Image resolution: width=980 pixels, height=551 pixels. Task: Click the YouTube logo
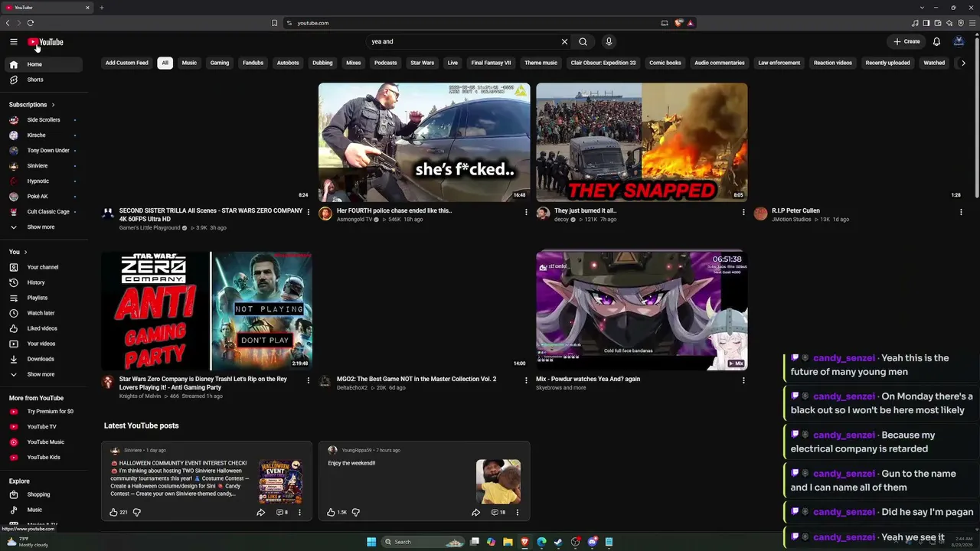click(x=46, y=42)
